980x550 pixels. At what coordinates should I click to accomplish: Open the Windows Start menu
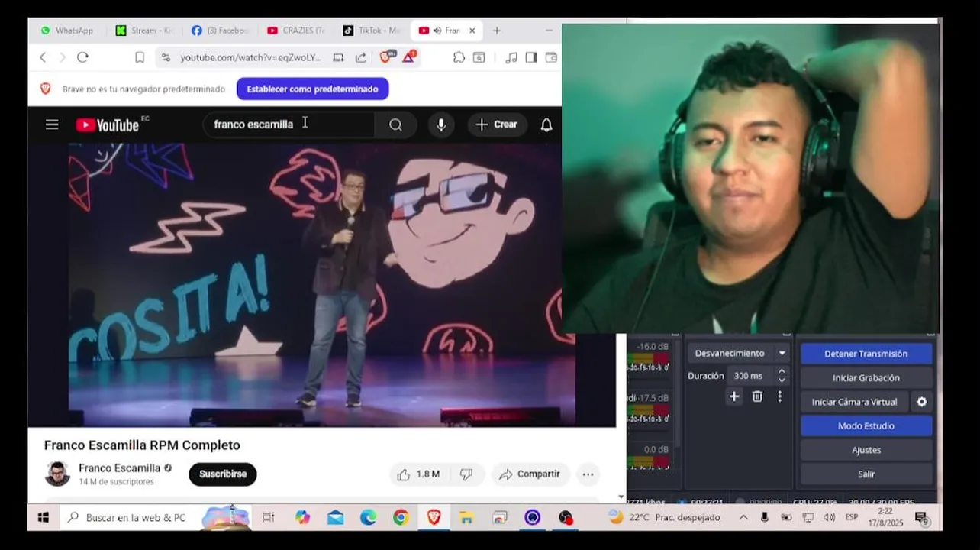coord(44,518)
